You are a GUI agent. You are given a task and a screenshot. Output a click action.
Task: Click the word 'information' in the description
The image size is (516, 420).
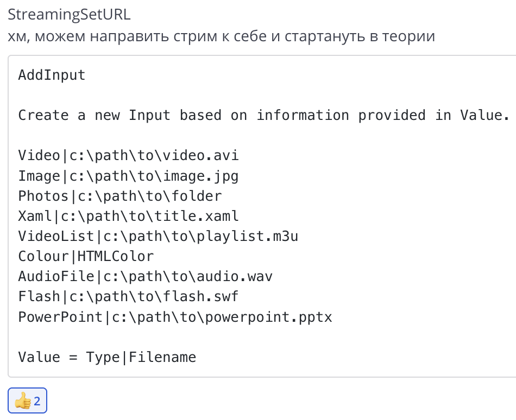coord(303,115)
